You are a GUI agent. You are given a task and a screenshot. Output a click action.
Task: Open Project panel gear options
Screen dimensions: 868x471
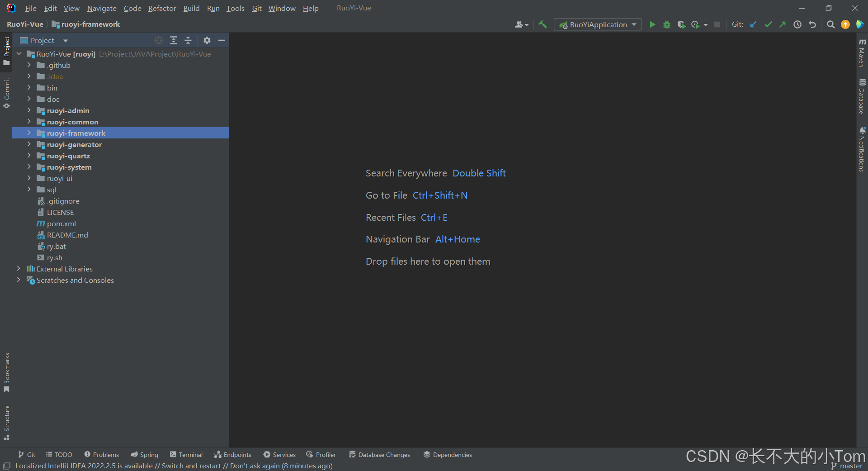[x=207, y=40]
